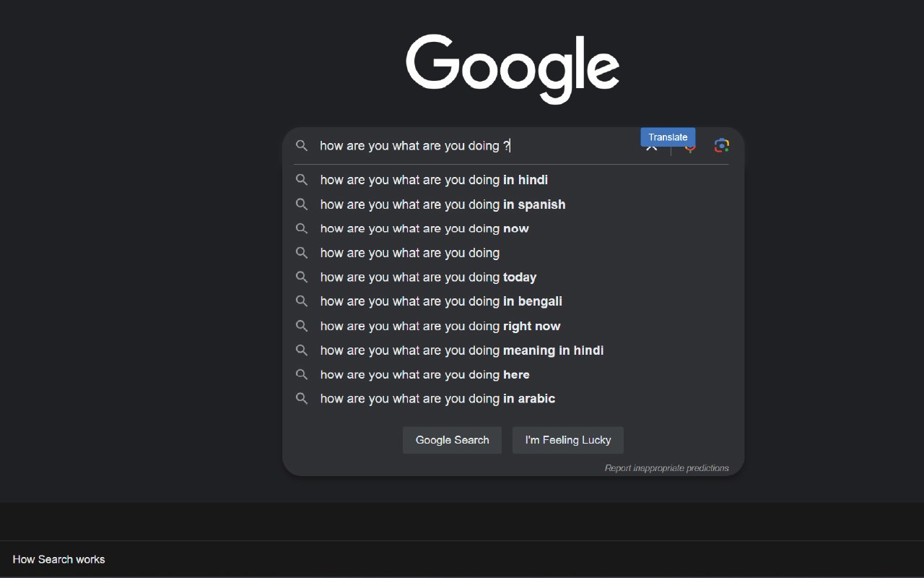Screen dimensions: 924x578
Task: Click the magnifier beside "in spanish" suggestion
Action: click(302, 204)
